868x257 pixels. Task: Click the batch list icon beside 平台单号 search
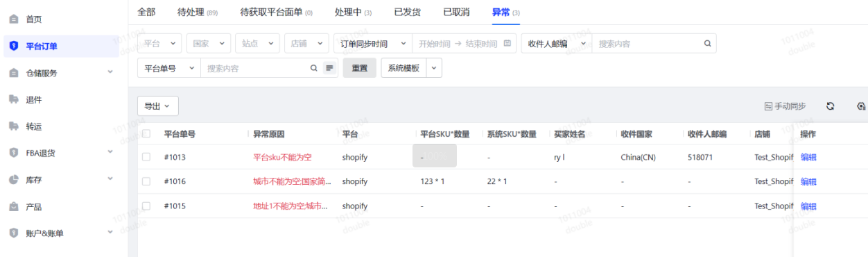tap(329, 68)
